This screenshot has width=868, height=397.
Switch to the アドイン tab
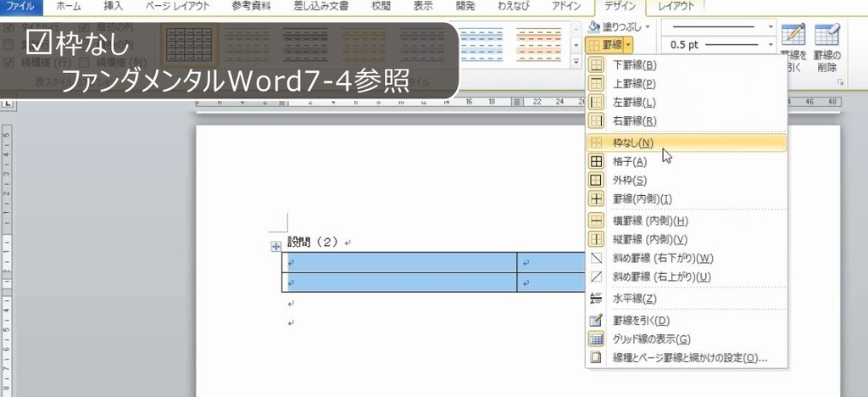point(566,7)
